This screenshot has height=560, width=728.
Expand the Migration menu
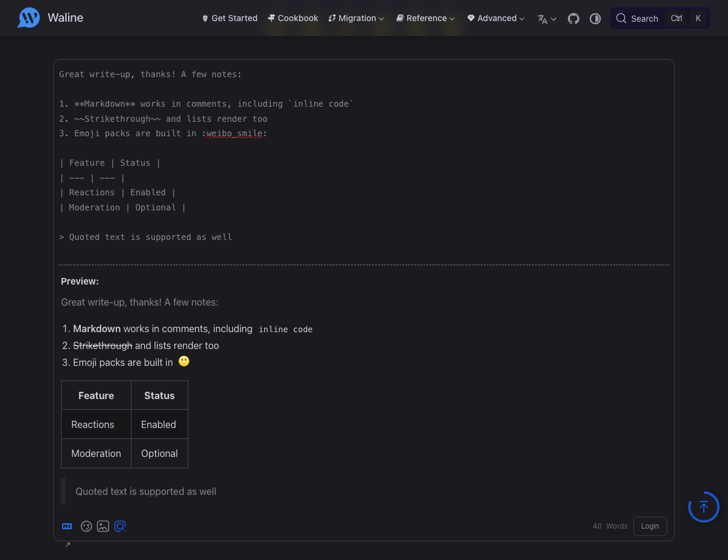pos(356,18)
